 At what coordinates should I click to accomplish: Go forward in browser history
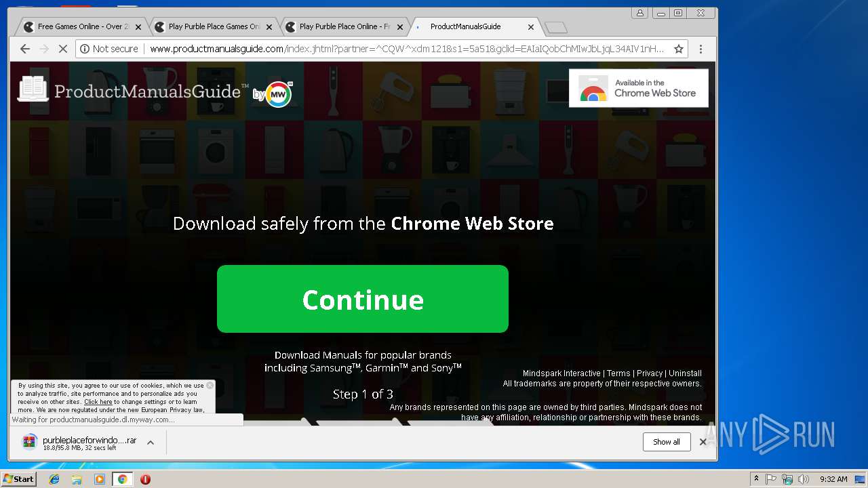44,49
